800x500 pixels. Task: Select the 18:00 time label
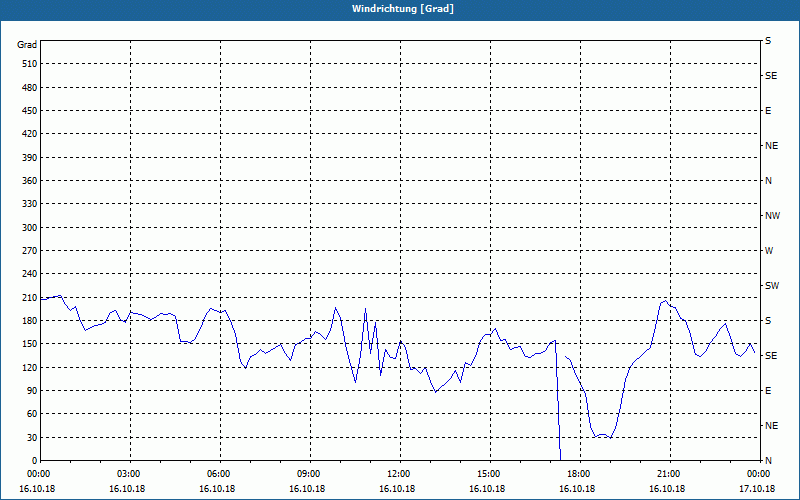(x=577, y=474)
